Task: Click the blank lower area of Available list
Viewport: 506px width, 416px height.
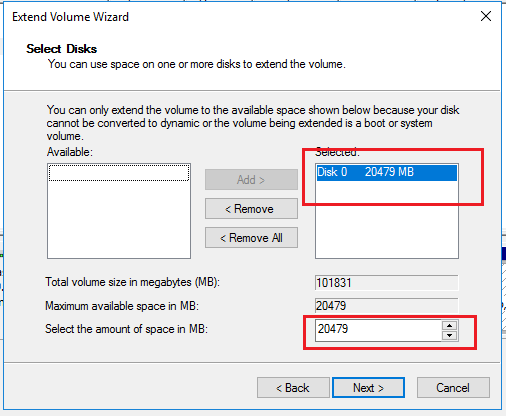Action: click(x=119, y=220)
